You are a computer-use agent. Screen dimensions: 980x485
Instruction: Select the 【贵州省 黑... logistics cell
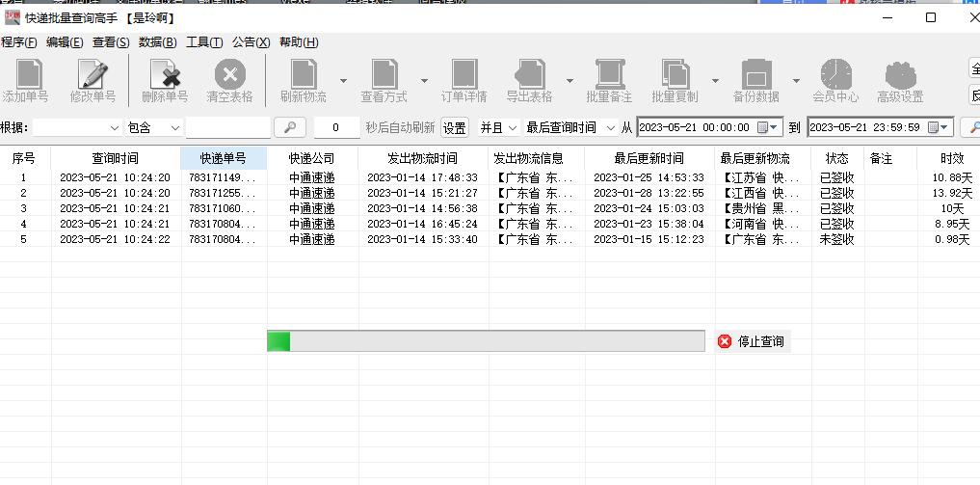(x=762, y=208)
